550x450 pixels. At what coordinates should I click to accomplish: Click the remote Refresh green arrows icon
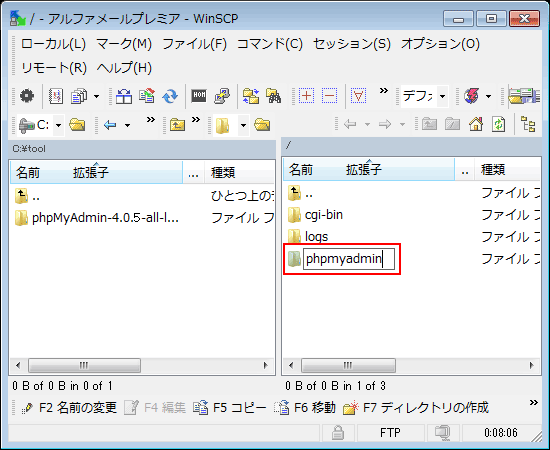click(x=498, y=124)
